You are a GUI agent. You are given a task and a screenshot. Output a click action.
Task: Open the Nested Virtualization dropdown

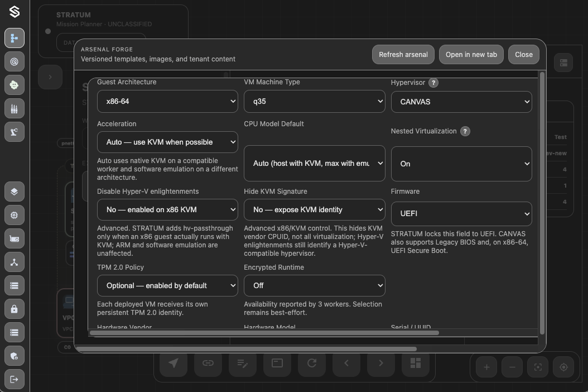click(x=461, y=164)
